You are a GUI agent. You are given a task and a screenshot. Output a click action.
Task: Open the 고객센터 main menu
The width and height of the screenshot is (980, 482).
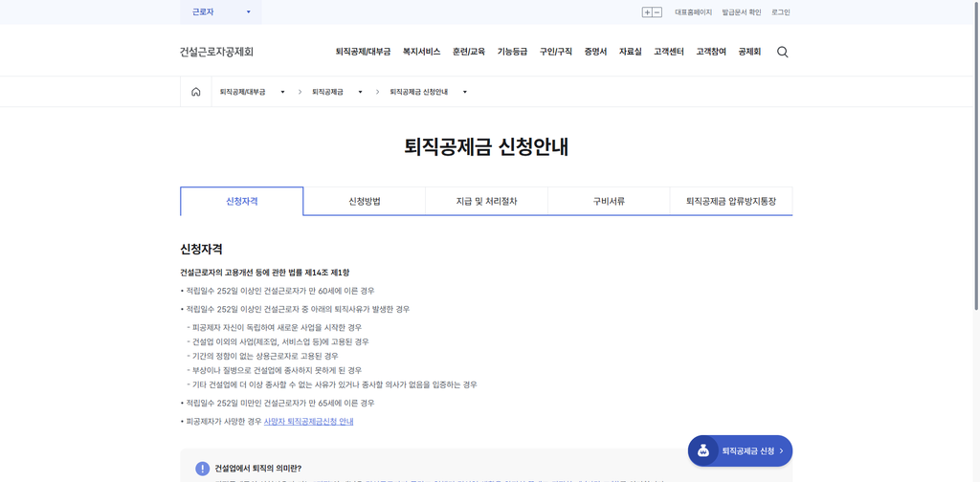[x=669, y=52]
